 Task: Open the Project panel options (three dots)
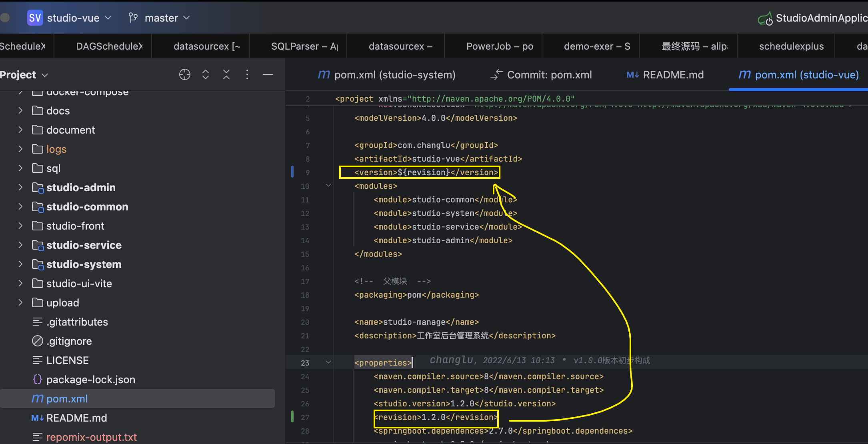(x=247, y=74)
